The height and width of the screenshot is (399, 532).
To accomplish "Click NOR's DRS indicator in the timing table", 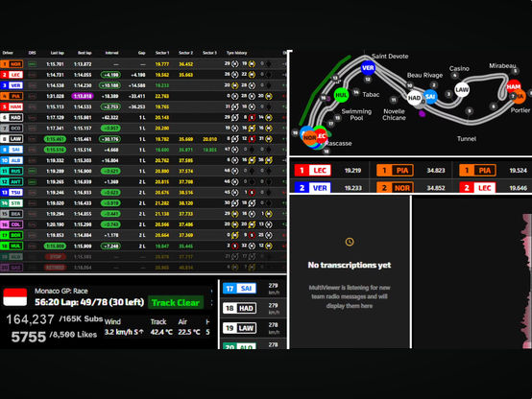I will click(33, 64).
